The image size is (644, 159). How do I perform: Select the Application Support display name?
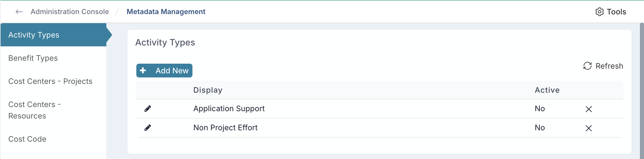pos(229,109)
